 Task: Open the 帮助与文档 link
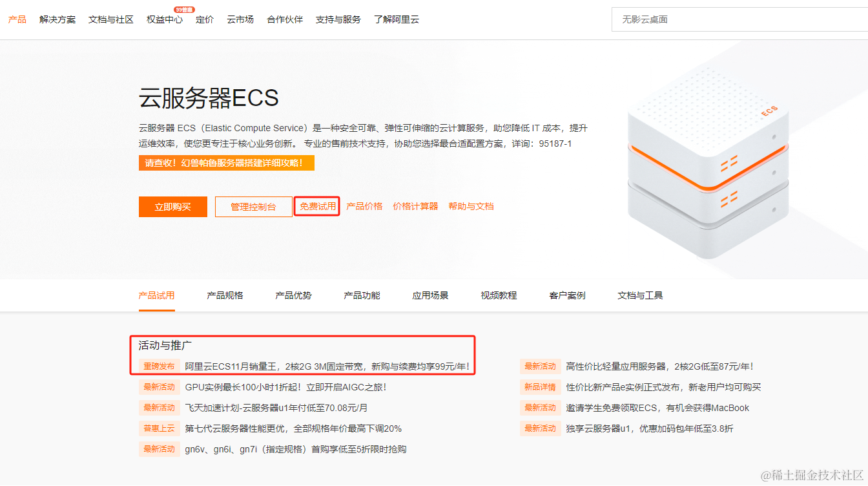click(471, 206)
